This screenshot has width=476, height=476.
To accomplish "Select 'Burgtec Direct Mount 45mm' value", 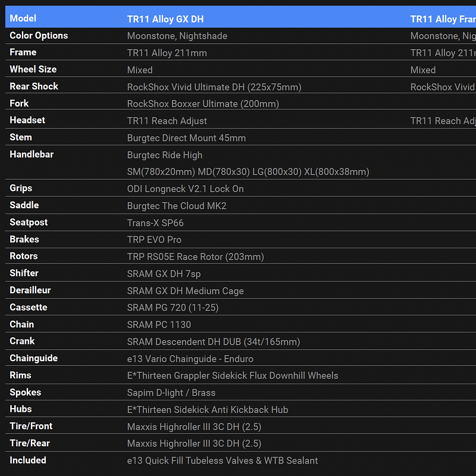I will [x=186, y=138].
